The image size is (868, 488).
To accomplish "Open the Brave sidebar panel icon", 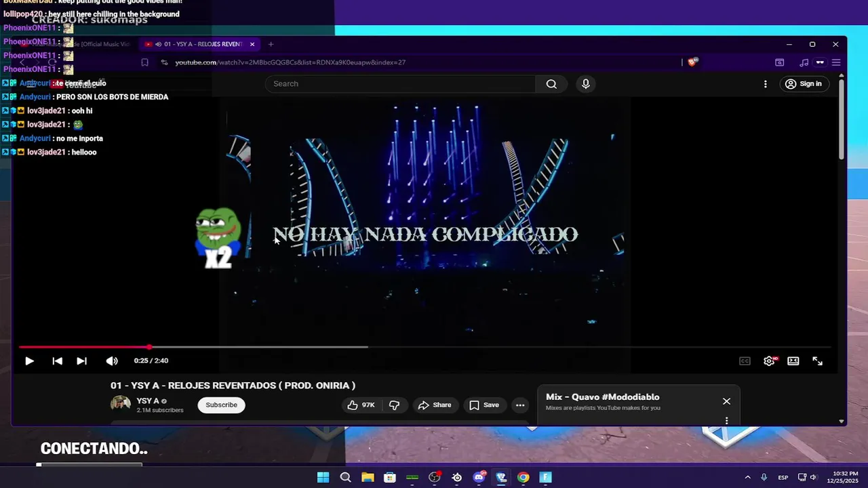I will point(780,62).
